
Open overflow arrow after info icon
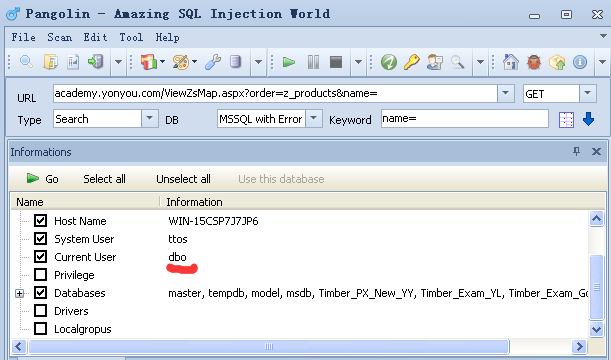click(x=602, y=62)
